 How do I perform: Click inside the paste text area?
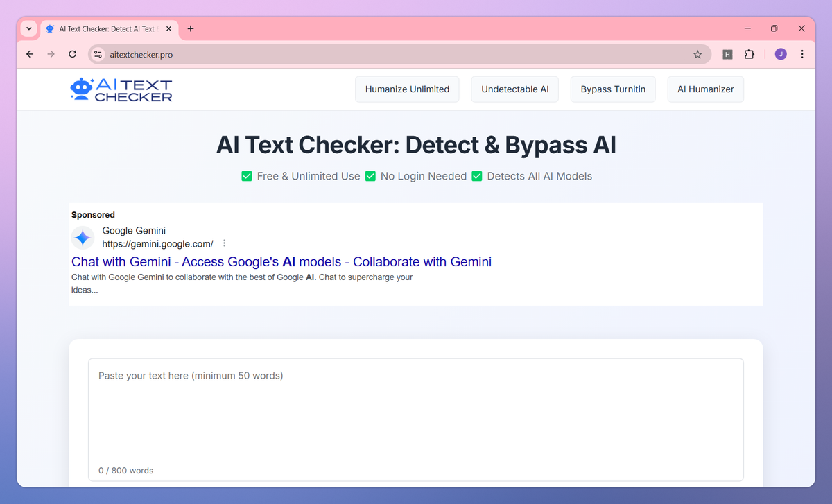[x=416, y=409]
